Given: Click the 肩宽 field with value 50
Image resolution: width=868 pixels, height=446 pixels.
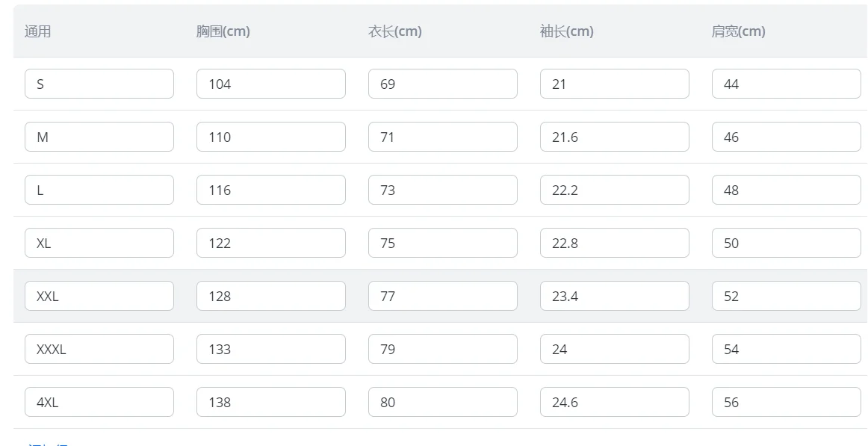Looking at the screenshot, I should click(x=786, y=243).
